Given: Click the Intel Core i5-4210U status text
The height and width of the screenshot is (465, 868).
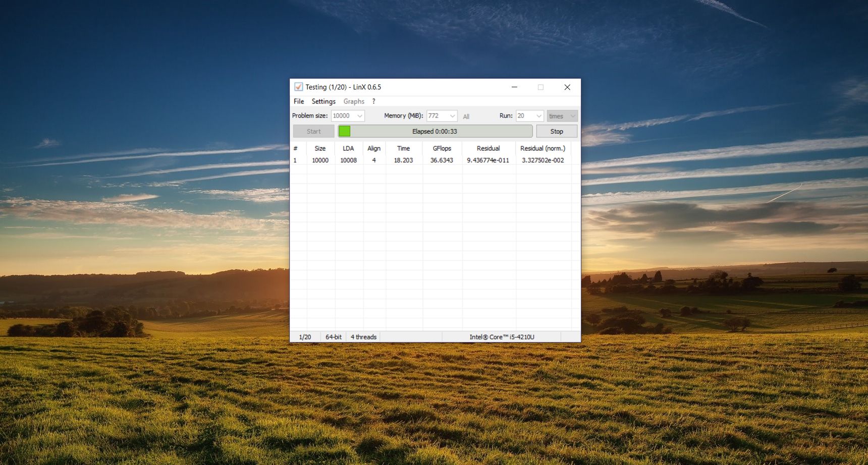Looking at the screenshot, I should tap(502, 337).
